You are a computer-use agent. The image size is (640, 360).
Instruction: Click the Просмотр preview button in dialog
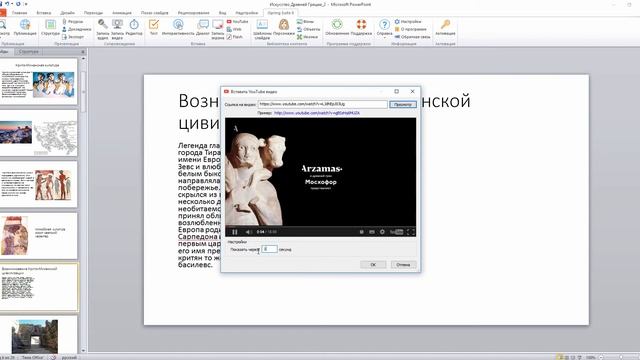(402, 104)
